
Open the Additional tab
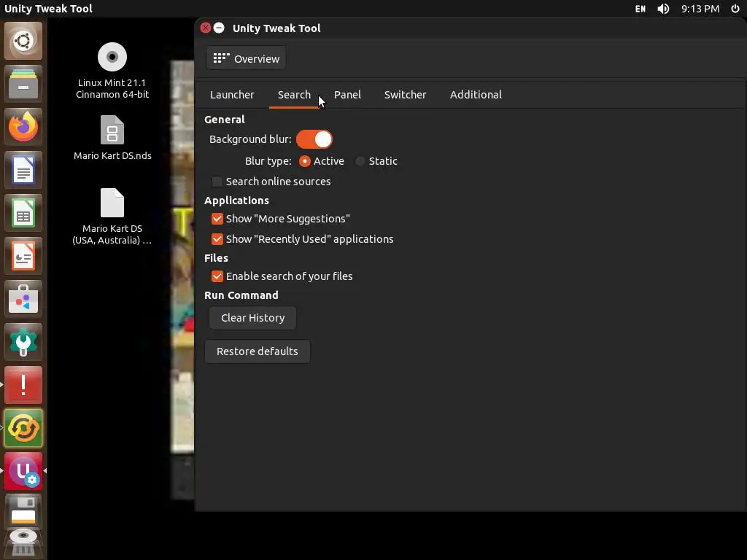(476, 95)
